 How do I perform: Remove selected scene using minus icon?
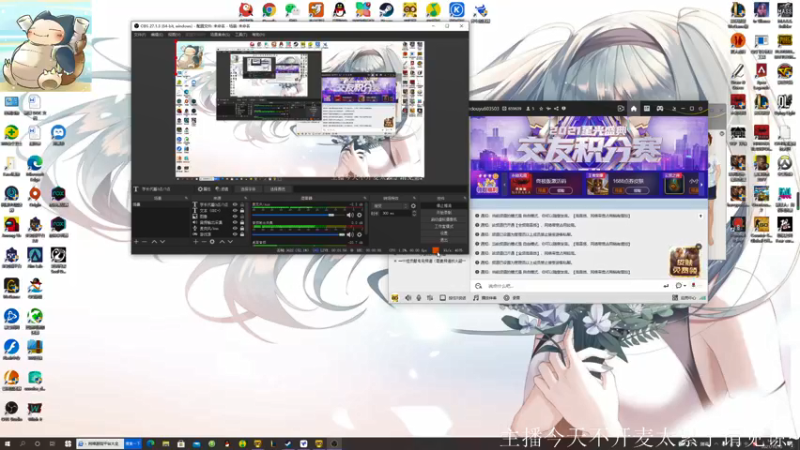point(145,241)
